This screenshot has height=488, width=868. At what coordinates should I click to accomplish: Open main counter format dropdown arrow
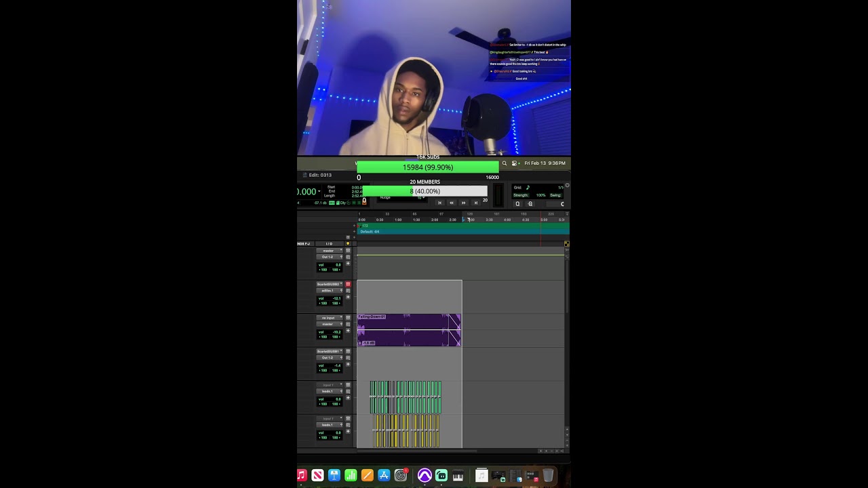point(319,191)
